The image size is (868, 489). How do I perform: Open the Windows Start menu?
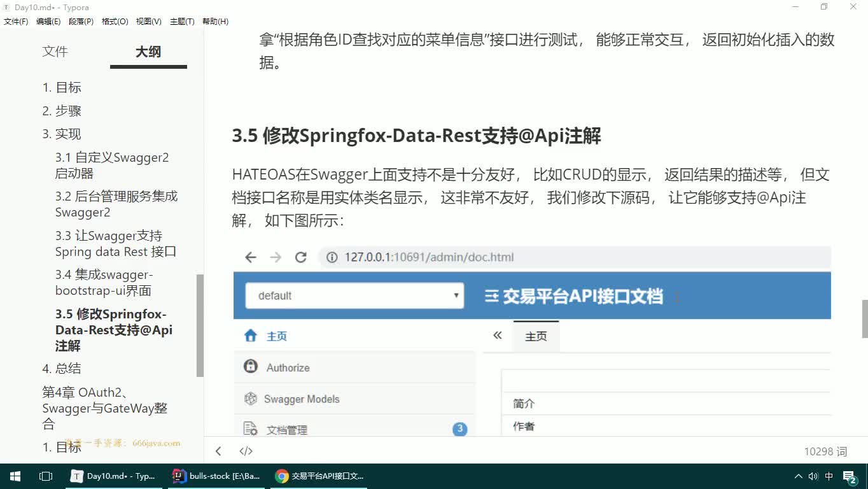(15, 476)
